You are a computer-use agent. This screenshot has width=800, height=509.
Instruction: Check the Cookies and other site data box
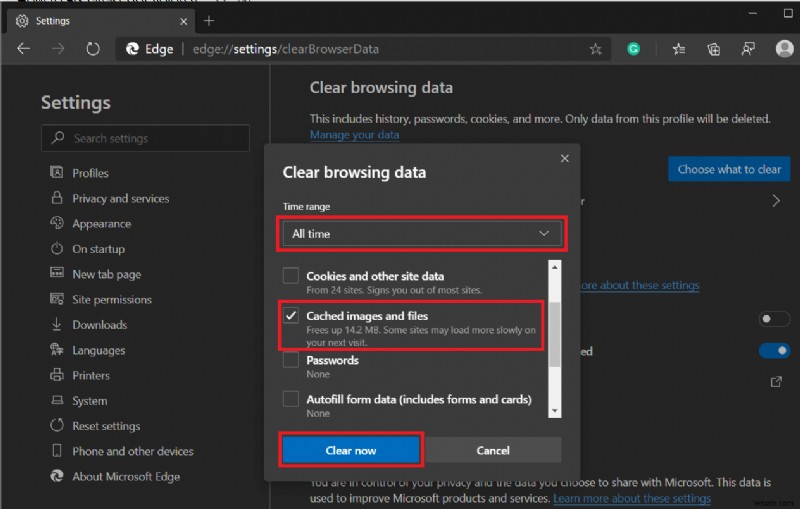pyautogui.click(x=291, y=276)
